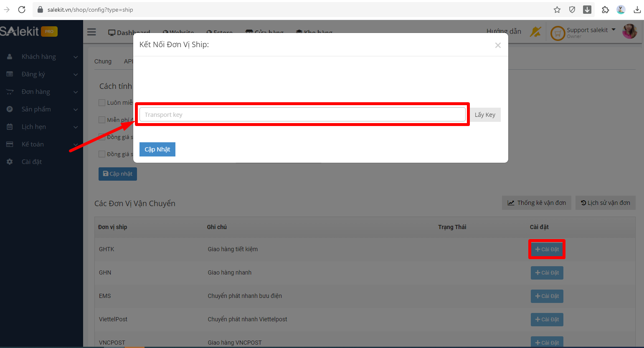Expand the Đăng ký sidebar menu
The image size is (644, 348).
click(x=76, y=74)
